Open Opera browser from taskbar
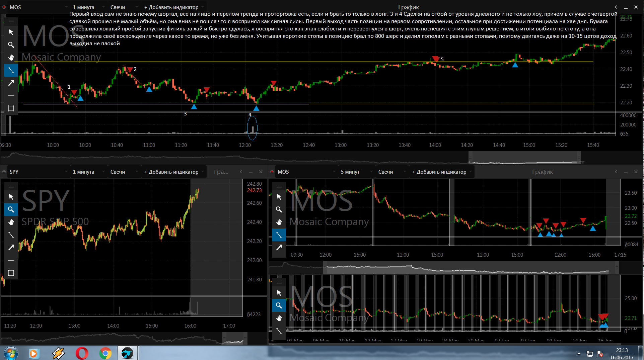The height and width of the screenshot is (360, 644). click(x=82, y=353)
